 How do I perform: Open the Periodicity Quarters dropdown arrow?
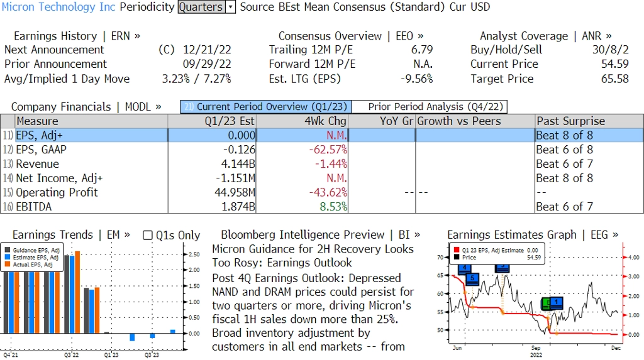tap(230, 7)
